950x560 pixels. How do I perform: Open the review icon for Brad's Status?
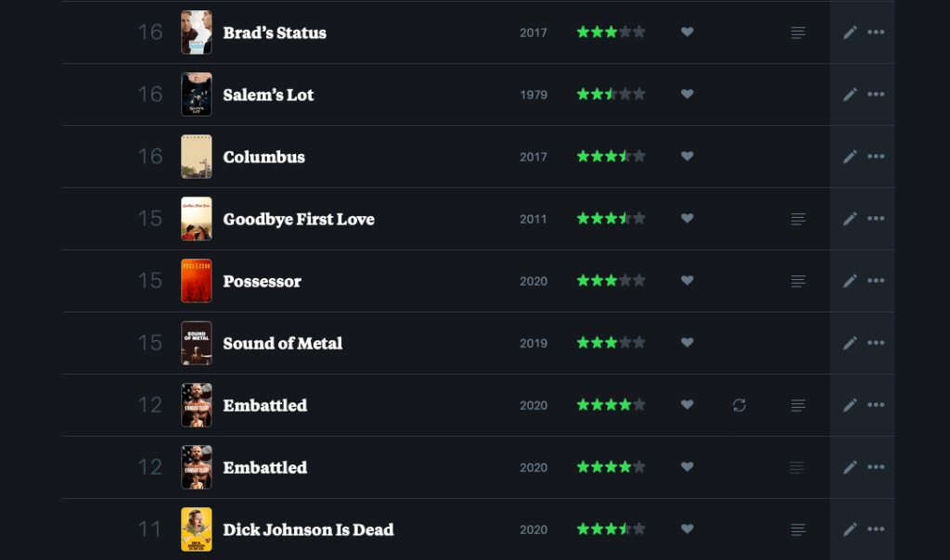[x=798, y=32]
